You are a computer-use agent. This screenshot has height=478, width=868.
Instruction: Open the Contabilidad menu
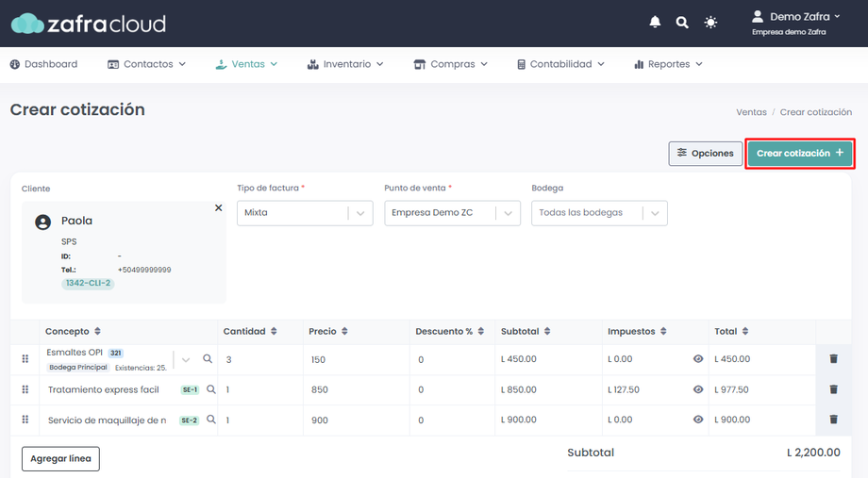pyautogui.click(x=560, y=64)
